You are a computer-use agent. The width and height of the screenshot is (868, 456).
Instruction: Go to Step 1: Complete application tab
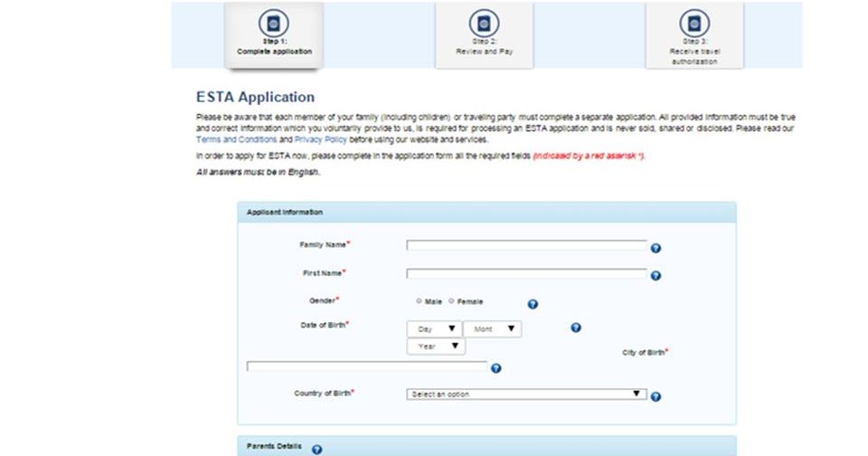(x=274, y=35)
